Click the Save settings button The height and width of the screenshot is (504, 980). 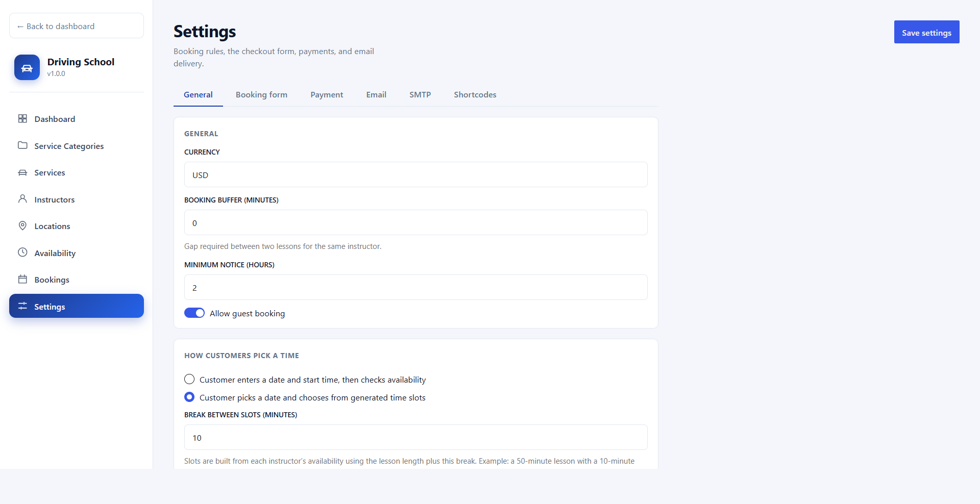click(926, 32)
